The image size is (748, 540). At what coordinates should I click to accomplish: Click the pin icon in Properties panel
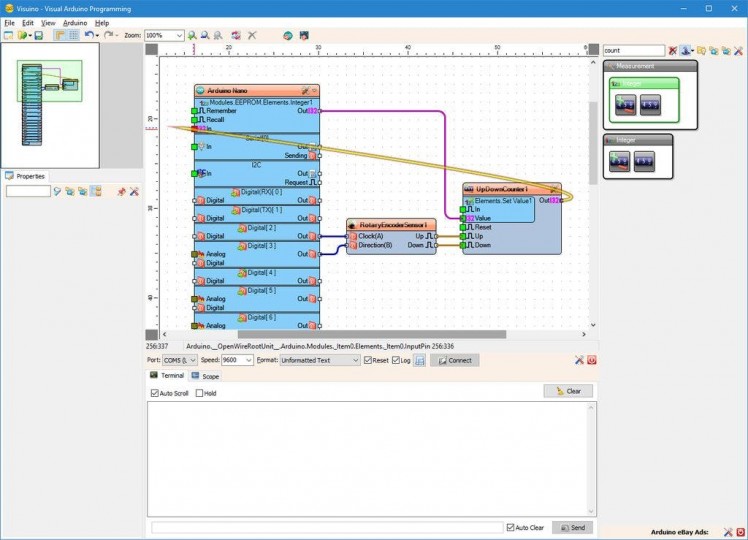pyautogui.click(x=121, y=191)
